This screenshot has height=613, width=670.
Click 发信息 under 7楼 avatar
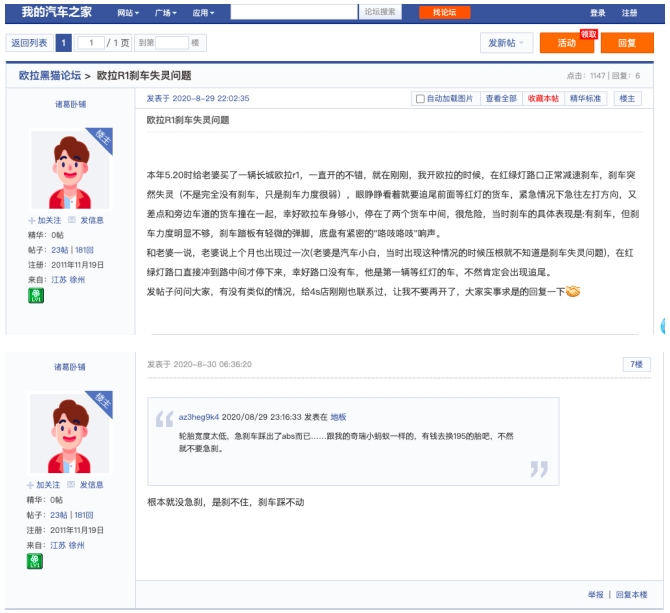85,485
